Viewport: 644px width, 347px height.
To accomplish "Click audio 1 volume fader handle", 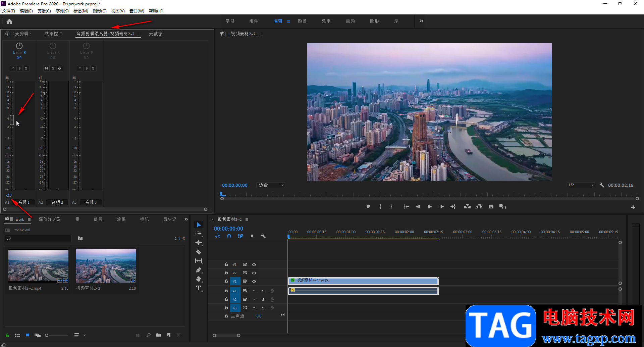I will 12,120.
